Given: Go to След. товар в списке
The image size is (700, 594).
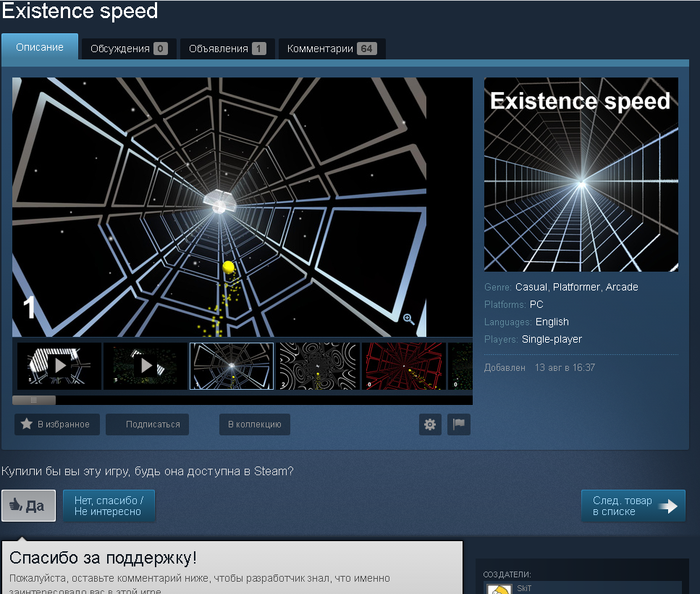Looking at the screenshot, I should tap(633, 506).
